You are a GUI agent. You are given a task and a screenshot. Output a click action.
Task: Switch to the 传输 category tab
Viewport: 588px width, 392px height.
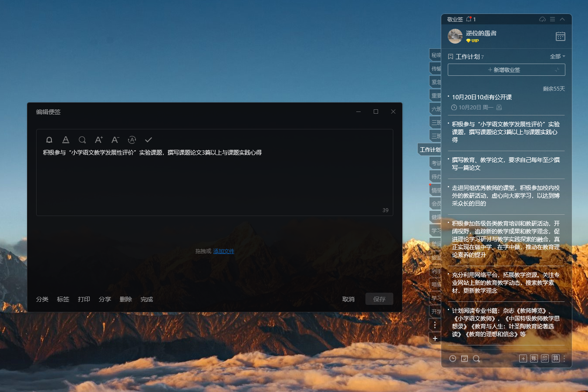[x=436, y=68]
